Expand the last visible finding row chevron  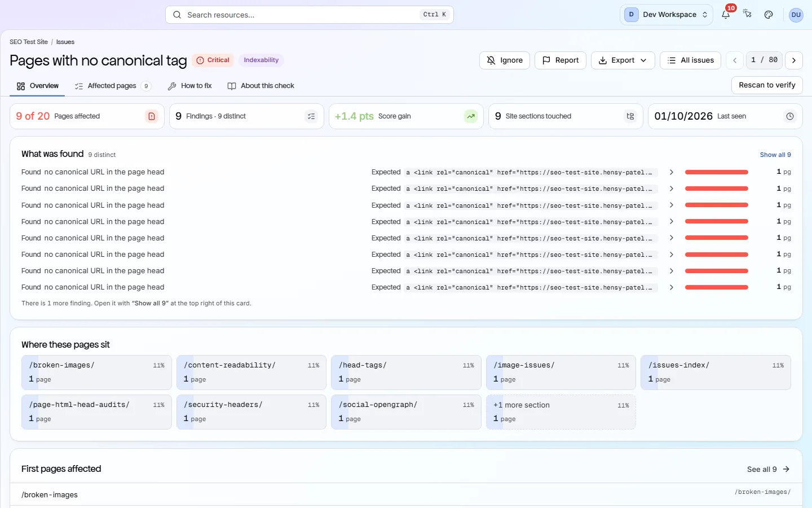coord(671,287)
